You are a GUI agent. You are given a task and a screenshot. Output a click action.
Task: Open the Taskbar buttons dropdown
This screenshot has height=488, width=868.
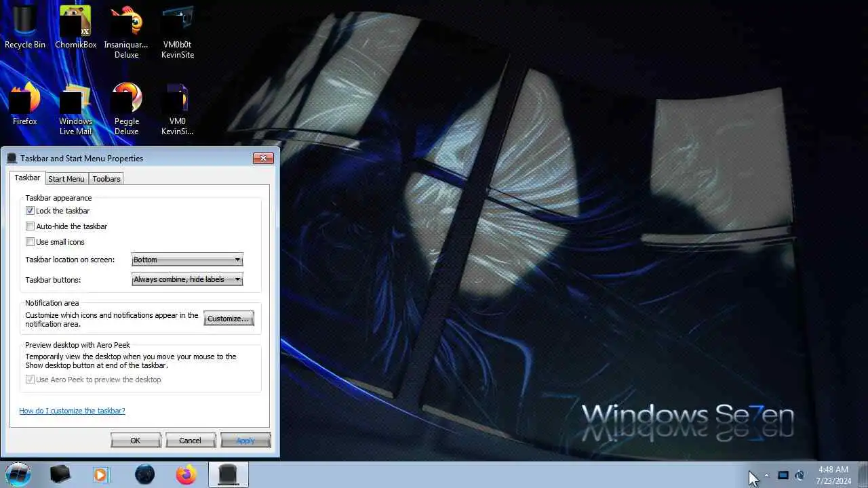pos(187,279)
